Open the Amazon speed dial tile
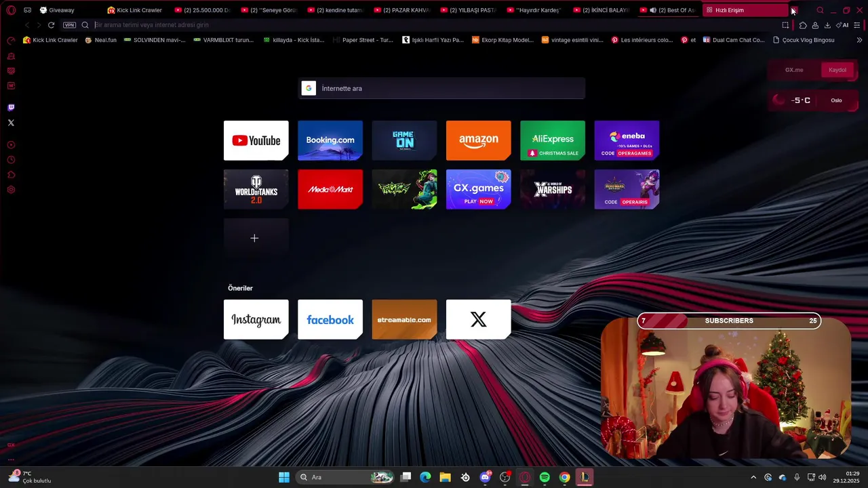 (479, 140)
